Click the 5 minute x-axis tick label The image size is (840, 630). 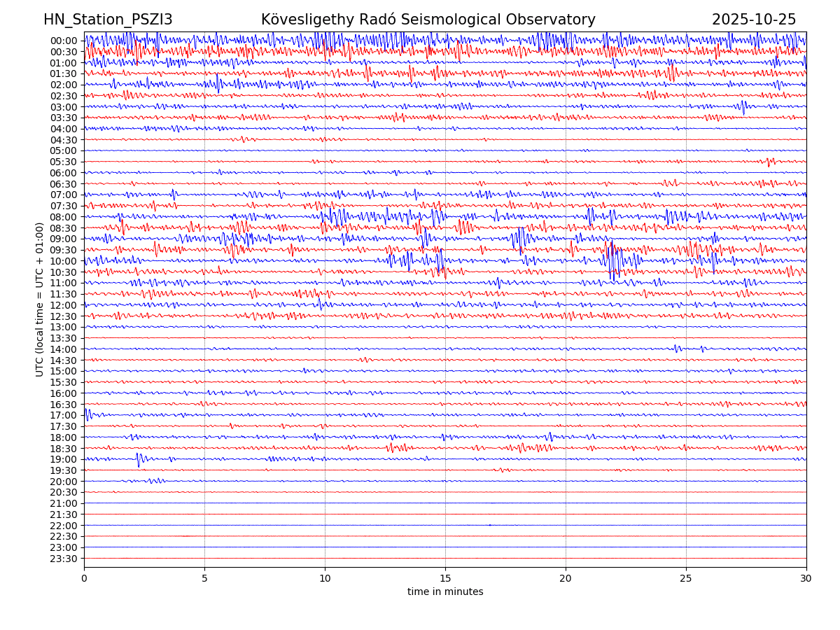click(x=204, y=578)
